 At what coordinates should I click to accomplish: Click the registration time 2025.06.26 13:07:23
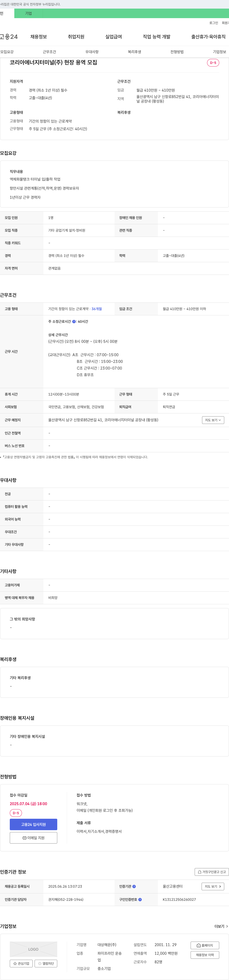tap(65, 886)
